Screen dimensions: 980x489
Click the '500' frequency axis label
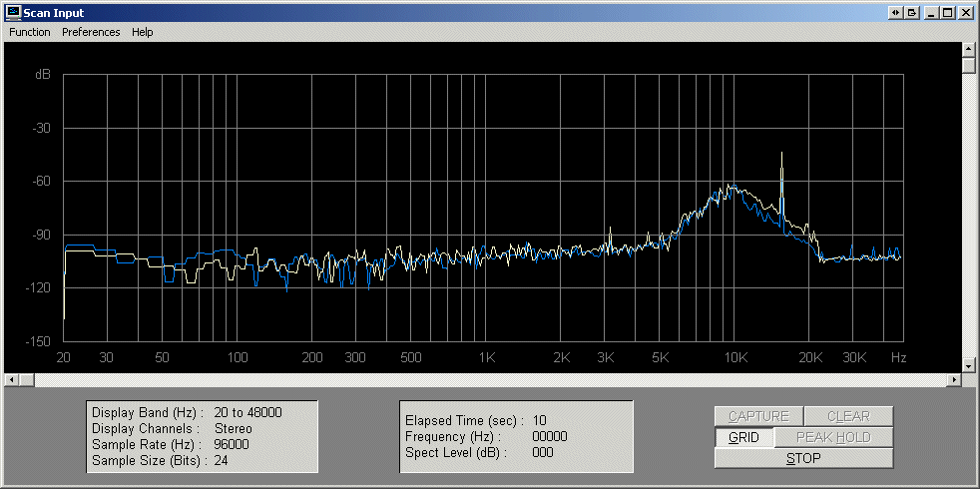tap(411, 357)
